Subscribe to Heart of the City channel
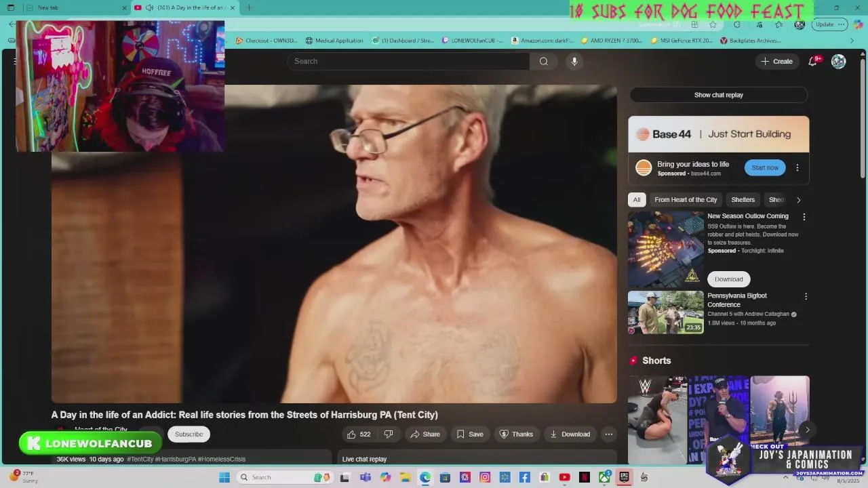Screen dimensions: 868x488 click(189, 434)
